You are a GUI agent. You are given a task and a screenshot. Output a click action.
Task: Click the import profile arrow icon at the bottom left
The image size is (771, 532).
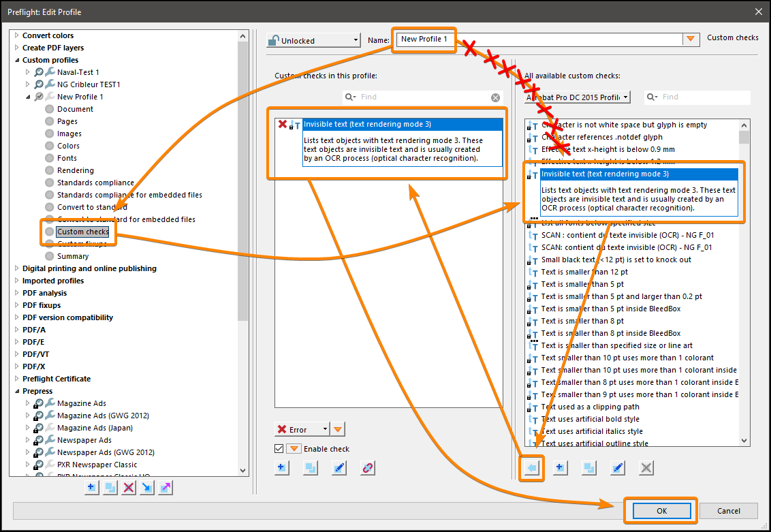coord(147,487)
